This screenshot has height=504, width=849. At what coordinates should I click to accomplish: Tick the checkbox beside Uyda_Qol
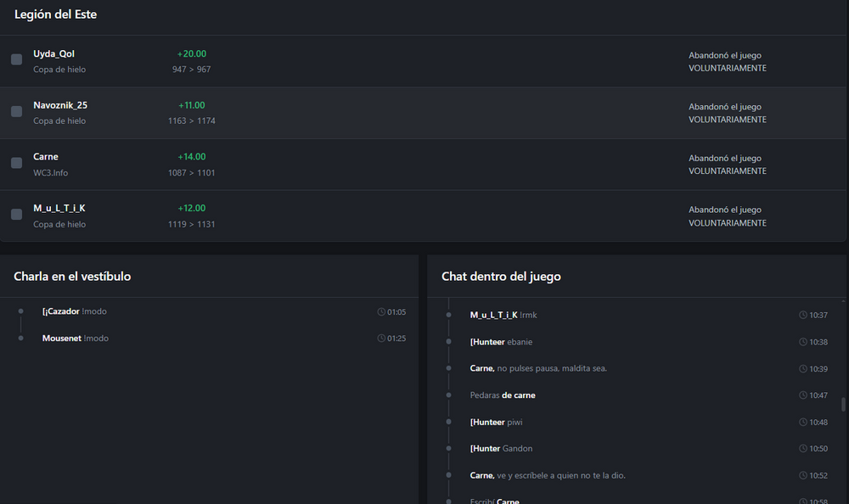pos(17,59)
